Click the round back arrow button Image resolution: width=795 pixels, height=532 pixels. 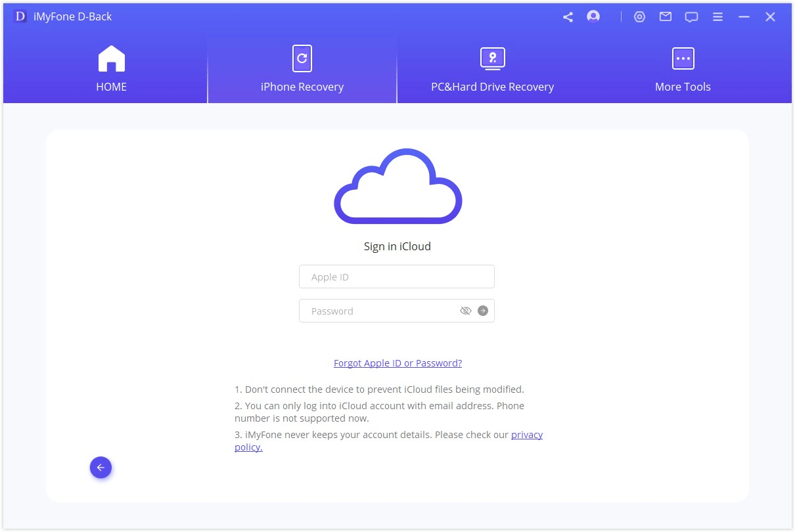click(x=101, y=468)
